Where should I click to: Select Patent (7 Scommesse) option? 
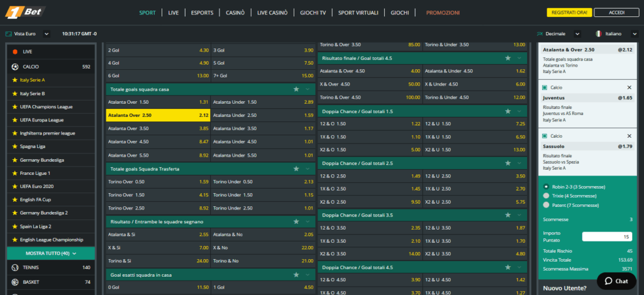[x=547, y=205]
